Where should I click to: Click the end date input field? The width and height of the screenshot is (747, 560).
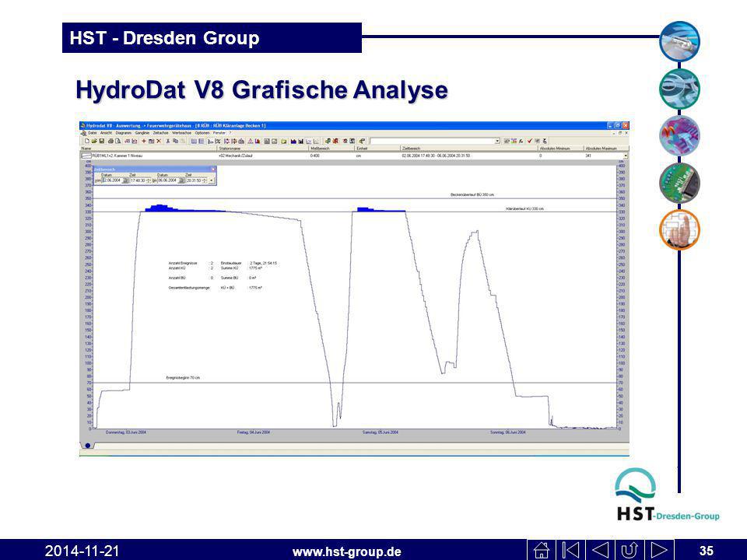168,180
